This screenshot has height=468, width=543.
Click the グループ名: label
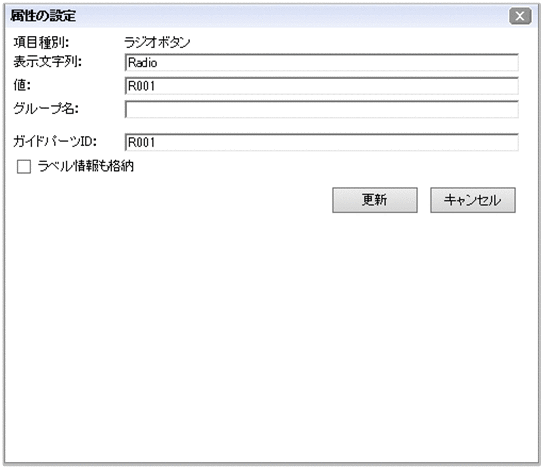(46, 109)
